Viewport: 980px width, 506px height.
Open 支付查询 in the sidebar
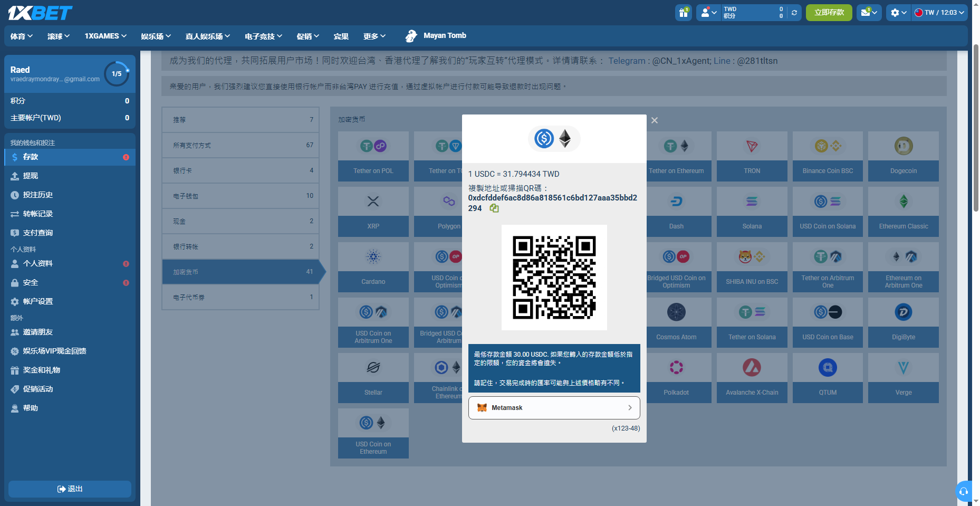[70, 233]
